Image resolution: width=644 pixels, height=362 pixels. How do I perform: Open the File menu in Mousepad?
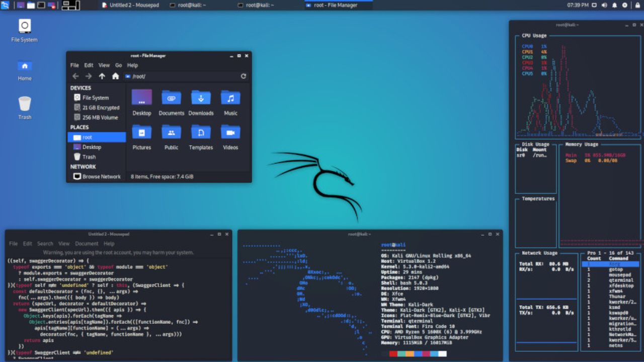pyautogui.click(x=13, y=244)
